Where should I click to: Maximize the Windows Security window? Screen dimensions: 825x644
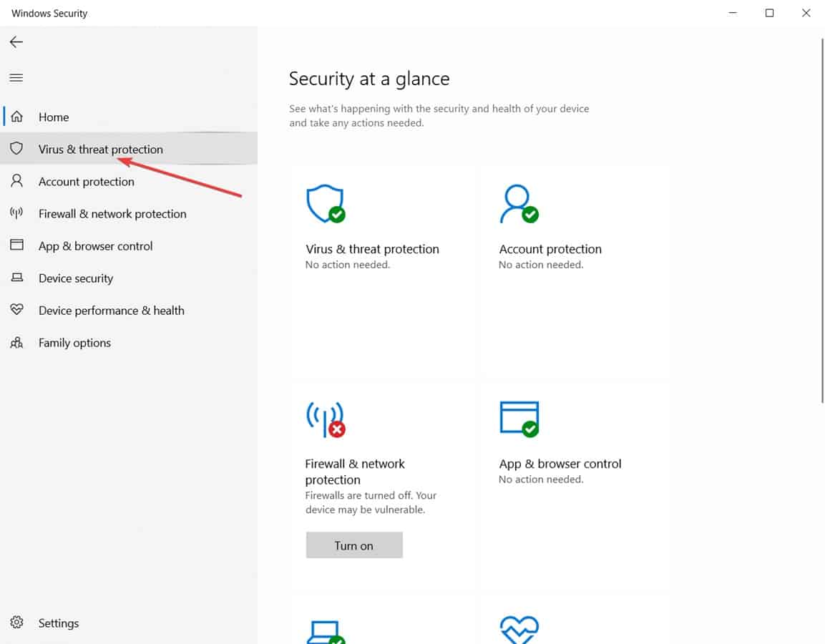click(x=769, y=13)
